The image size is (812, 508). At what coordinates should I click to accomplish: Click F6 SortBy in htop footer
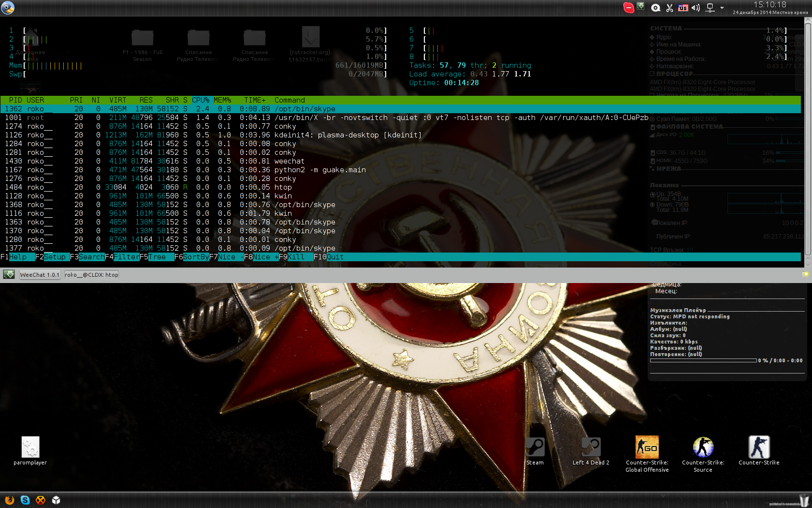192,257
